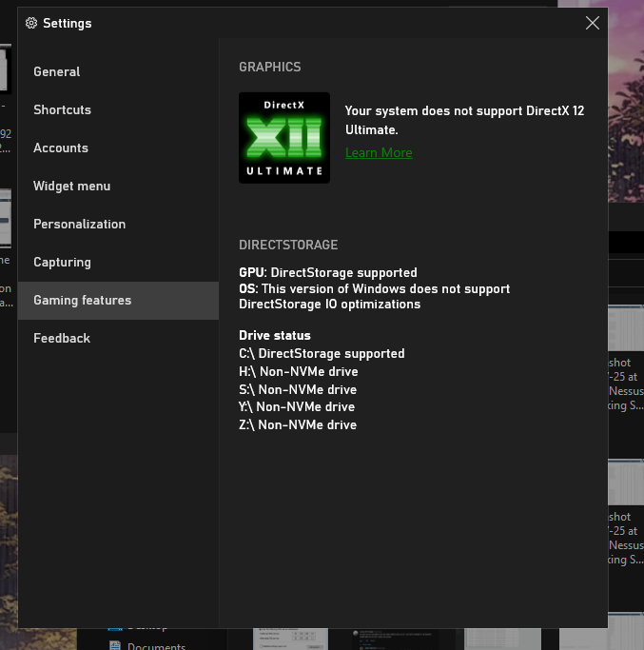Open Documents folder in background window
This screenshot has height=650, width=644.
[x=148, y=646]
